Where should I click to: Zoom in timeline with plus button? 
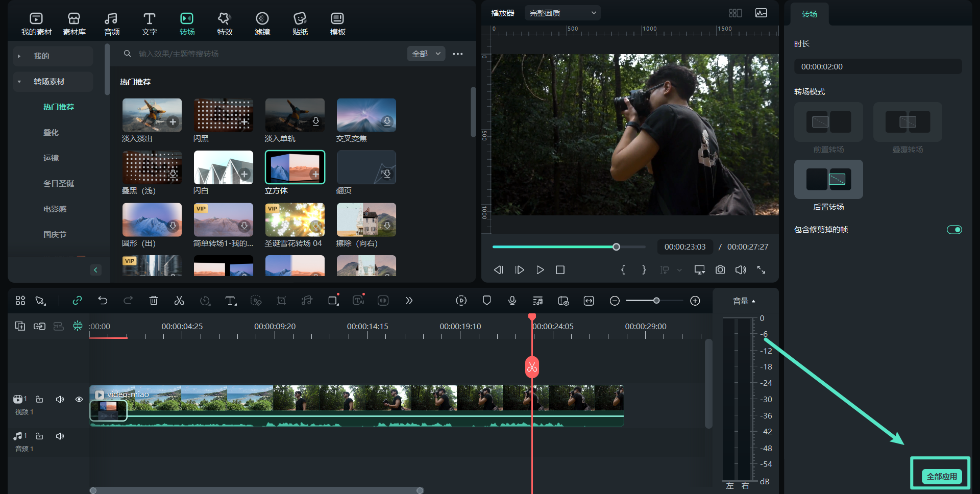point(695,301)
